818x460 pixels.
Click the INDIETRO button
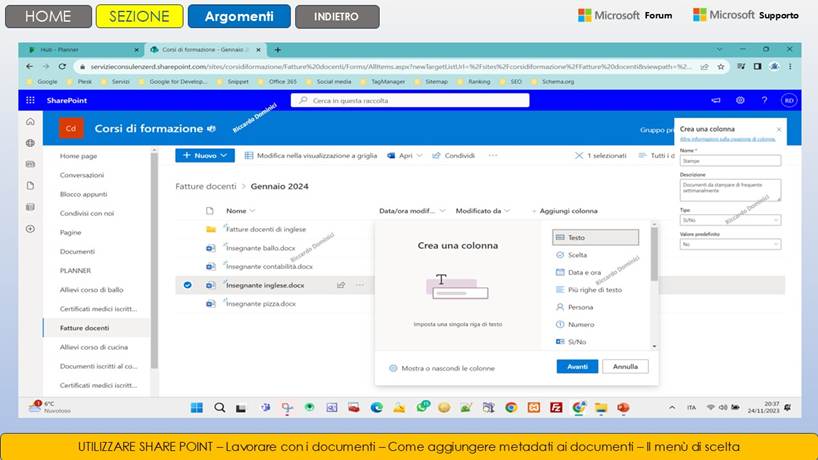[337, 16]
